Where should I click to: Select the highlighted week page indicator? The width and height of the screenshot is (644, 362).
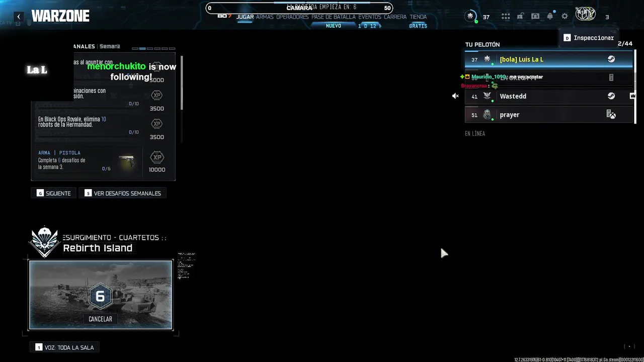click(x=142, y=49)
